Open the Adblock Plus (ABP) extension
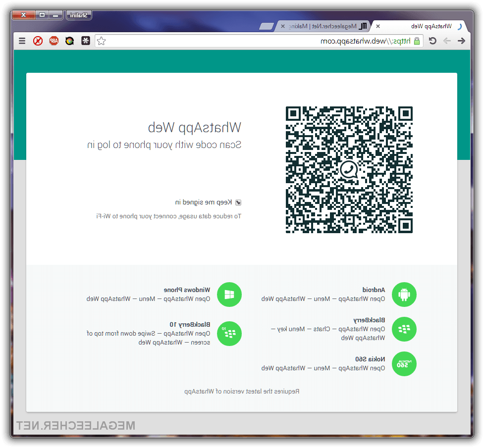Viewport: 484px width, 448px height. click(x=54, y=41)
